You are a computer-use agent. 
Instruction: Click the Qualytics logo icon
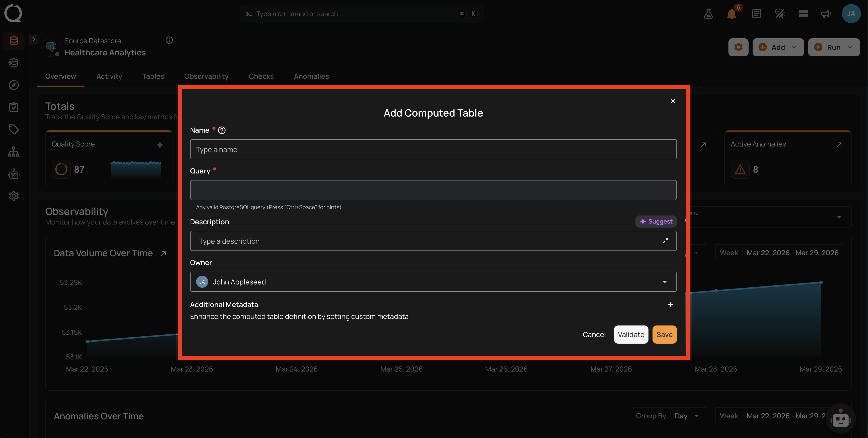13,13
